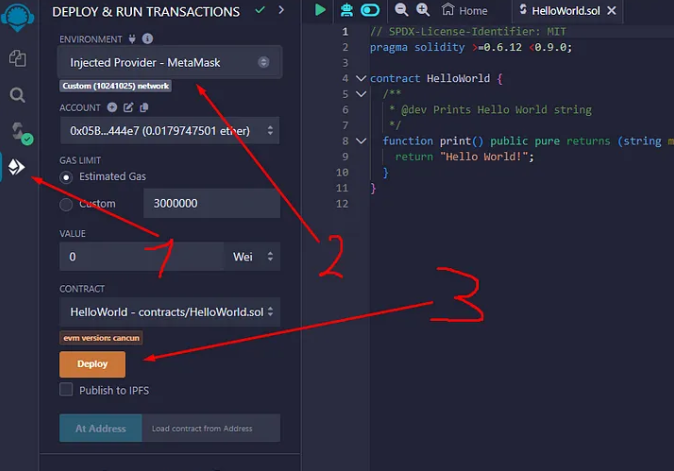Viewport: 674px width, 471px height.
Task: Click the environment info icon
Action: point(147,39)
